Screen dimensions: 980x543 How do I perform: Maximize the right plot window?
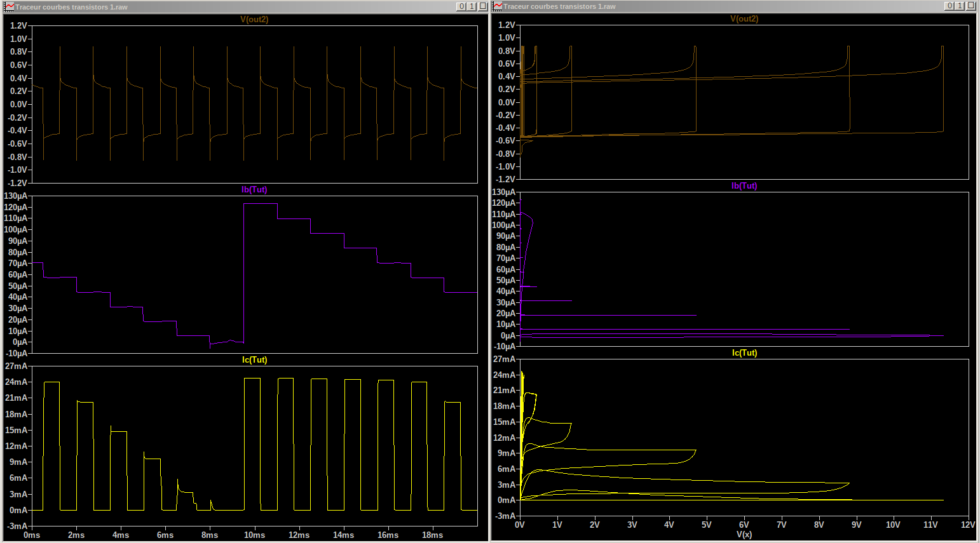(x=960, y=6)
